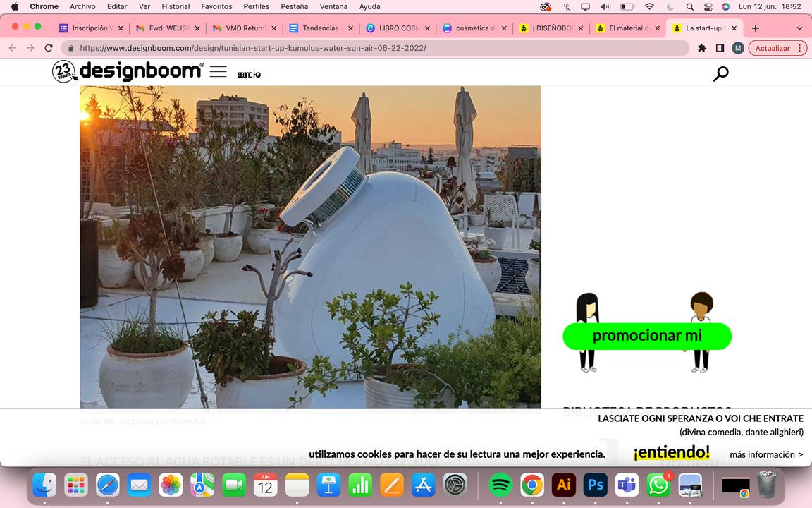Open Finder from the dock

pos(44,485)
